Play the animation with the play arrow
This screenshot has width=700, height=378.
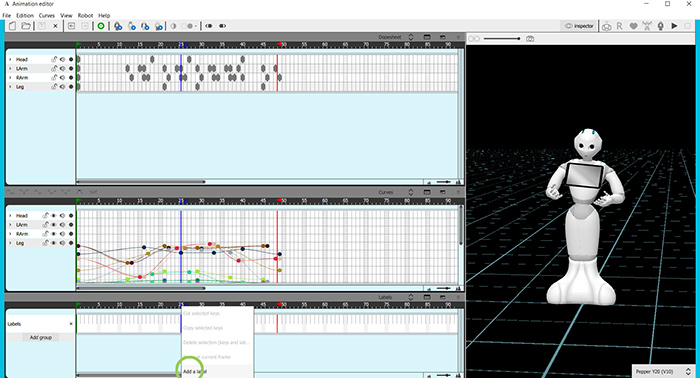coord(674,26)
